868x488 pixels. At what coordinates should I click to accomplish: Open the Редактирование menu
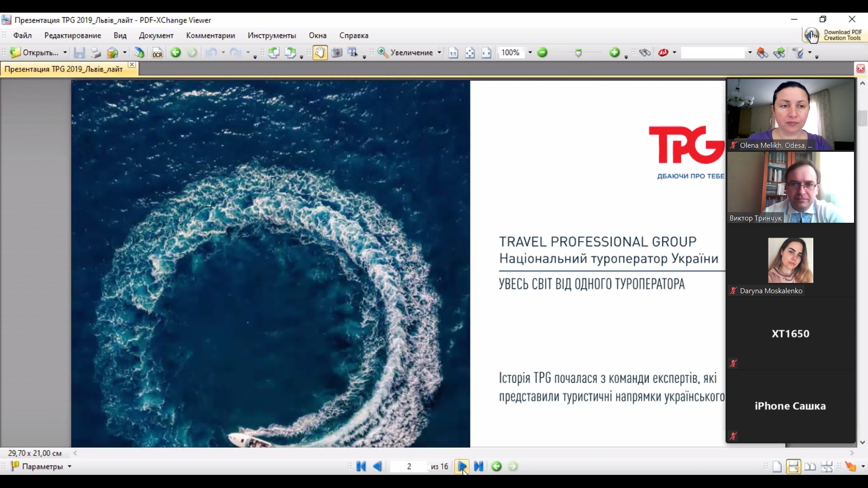pyautogui.click(x=73, y=35)
